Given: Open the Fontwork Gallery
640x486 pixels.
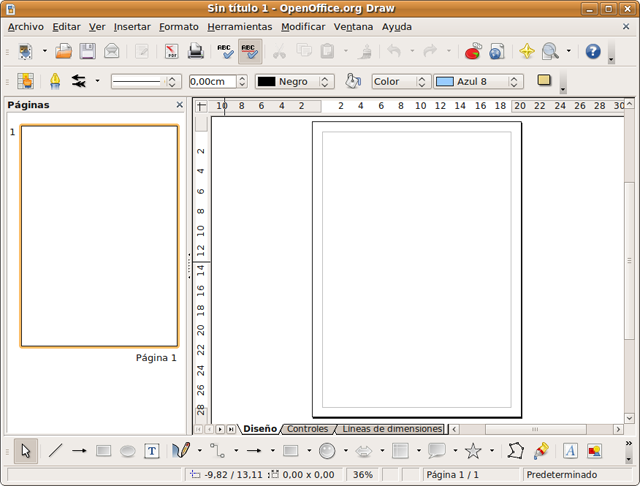Looking at the screenshot, I should 570,451.
